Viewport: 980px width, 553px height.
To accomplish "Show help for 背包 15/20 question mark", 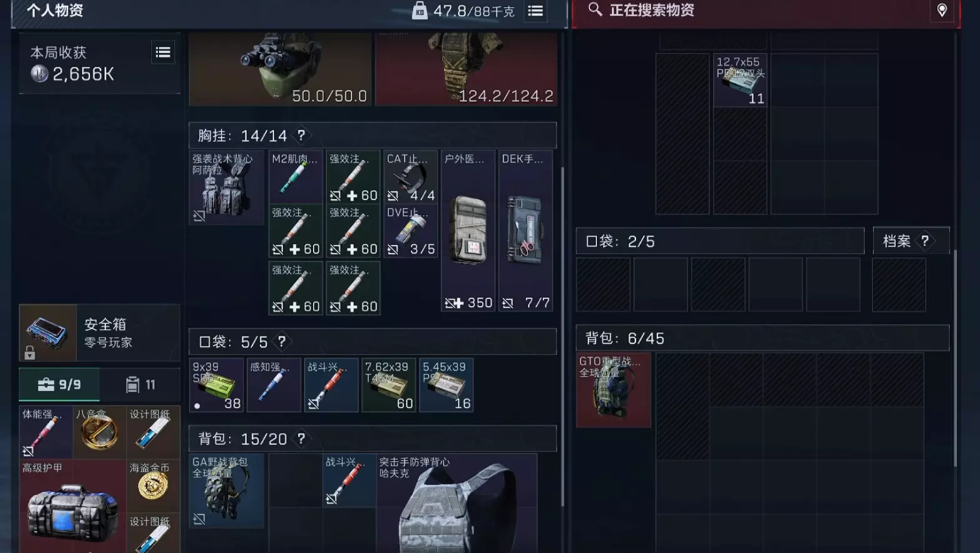I will click(301, 438).
